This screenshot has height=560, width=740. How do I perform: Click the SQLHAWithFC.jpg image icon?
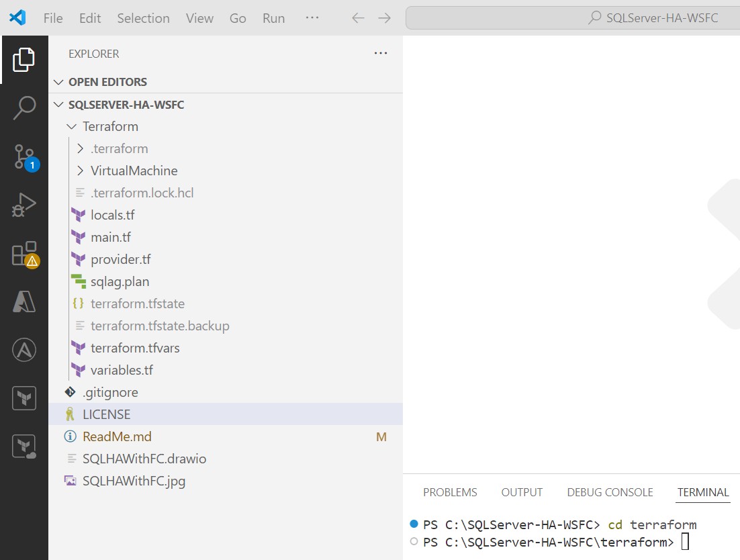[71, 481]
